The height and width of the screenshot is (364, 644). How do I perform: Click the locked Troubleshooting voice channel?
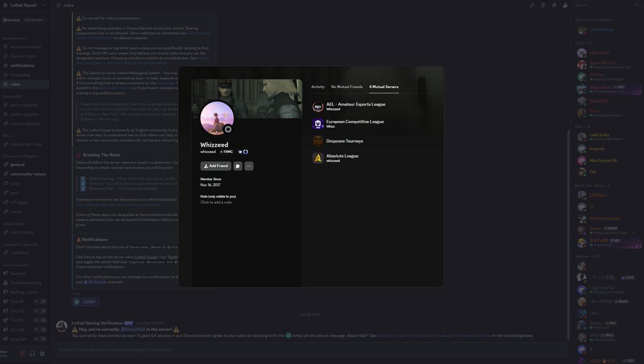[x=25, y=283]
